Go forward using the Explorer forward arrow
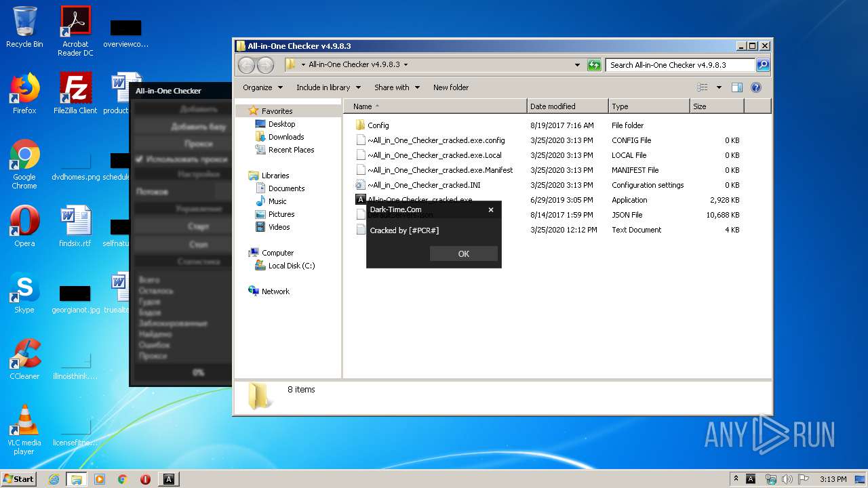The width and height of the screenshot is (868, 488). tap(265, 65)
